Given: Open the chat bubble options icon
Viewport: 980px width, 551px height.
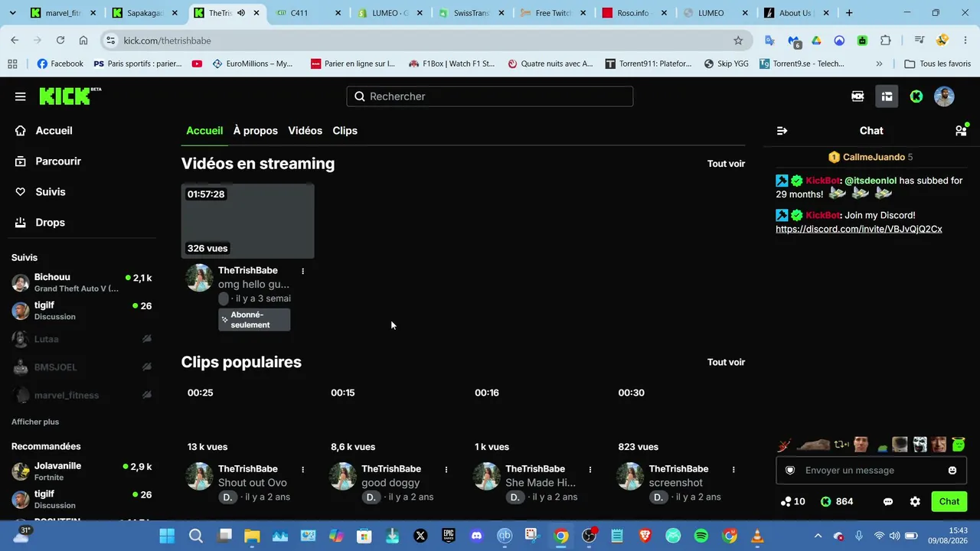Looking at the screenshot, I should [888, 502].
